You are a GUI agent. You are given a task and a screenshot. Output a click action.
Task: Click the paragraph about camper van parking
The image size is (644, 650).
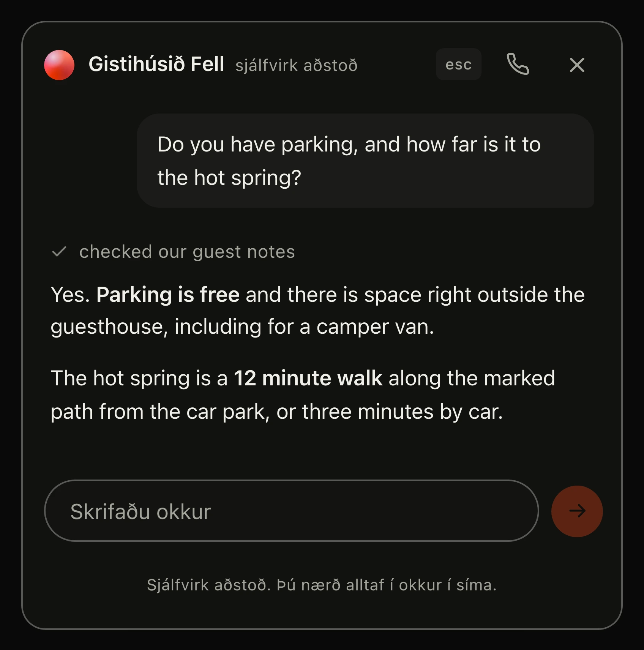click(x=318, y=311)
